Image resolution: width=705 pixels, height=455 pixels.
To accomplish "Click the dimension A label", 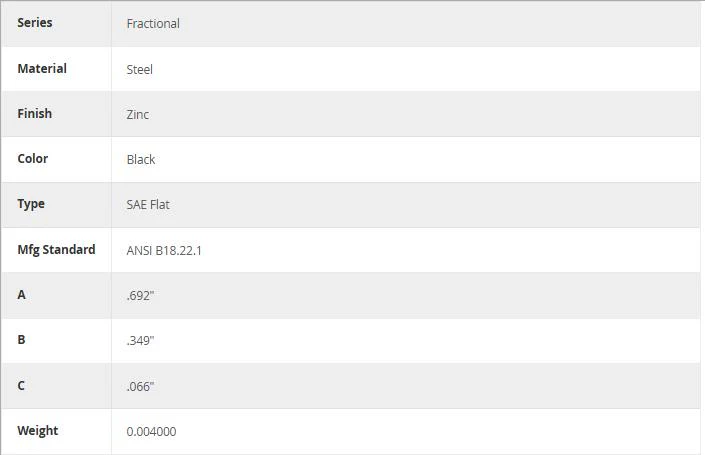I will coord(21,294).
